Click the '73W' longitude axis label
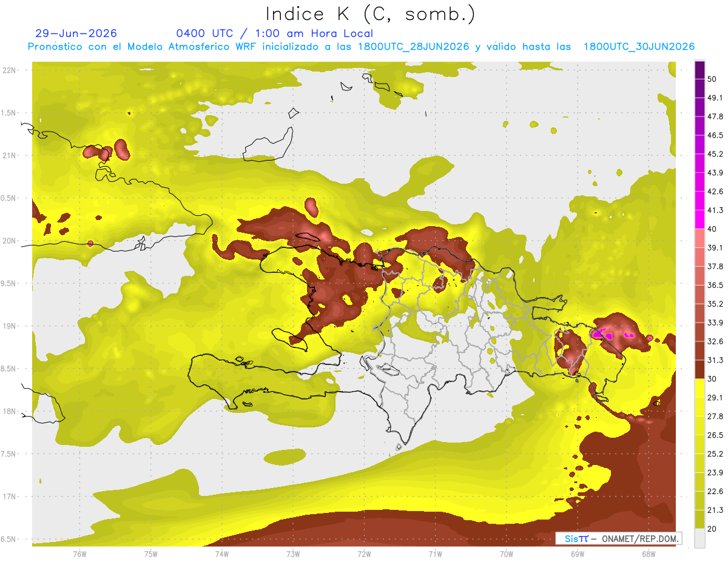 [x=292, y=554]
